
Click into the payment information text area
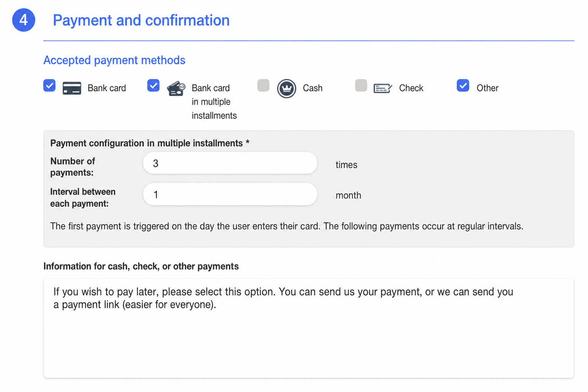[x=309, y=328]
